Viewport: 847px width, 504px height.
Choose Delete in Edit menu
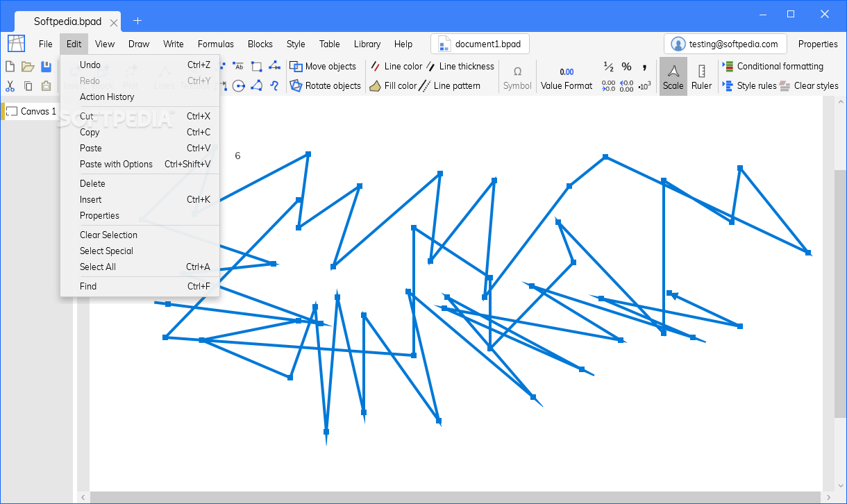pos(140,183)
